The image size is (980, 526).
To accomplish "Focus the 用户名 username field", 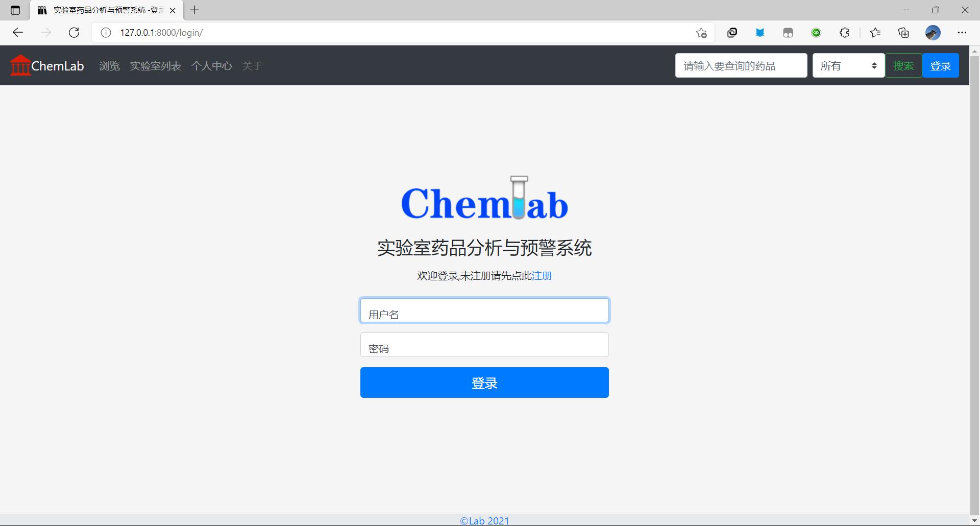I will (x=484, y=310).
